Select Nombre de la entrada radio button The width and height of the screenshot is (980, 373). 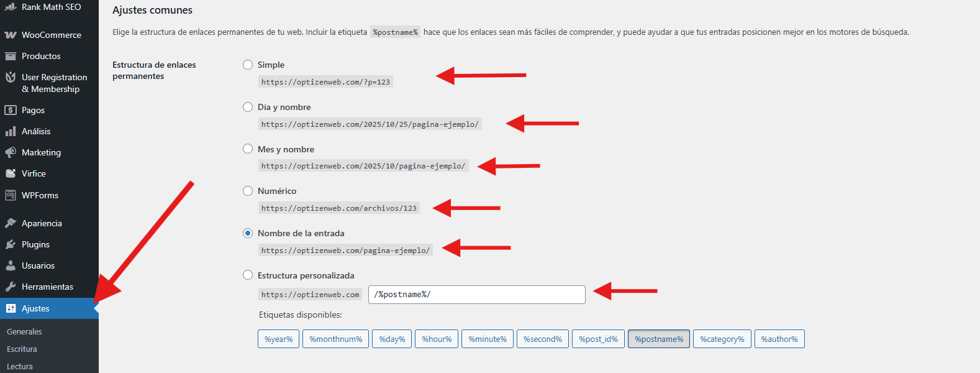pos(248,233)
